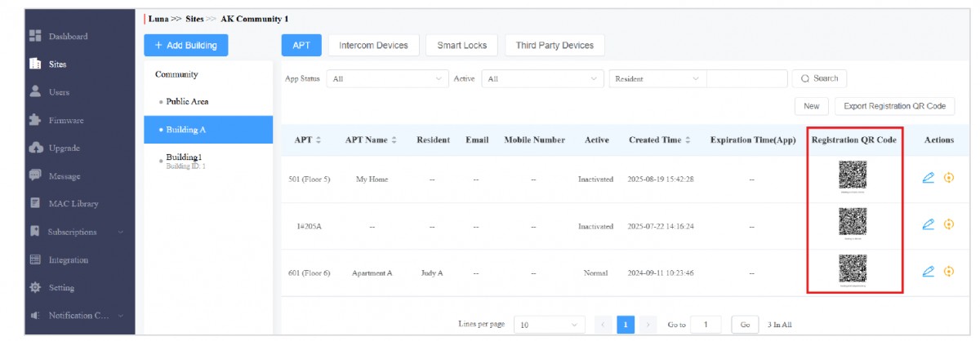Go to the next page arrow
Viewport: 980px width, 341px height.
648,324
